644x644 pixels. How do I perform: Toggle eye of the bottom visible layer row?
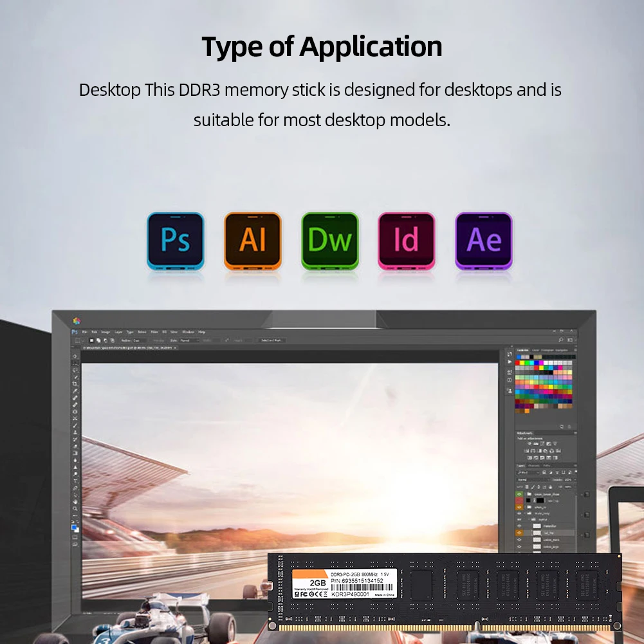click(x=519, y=547)
